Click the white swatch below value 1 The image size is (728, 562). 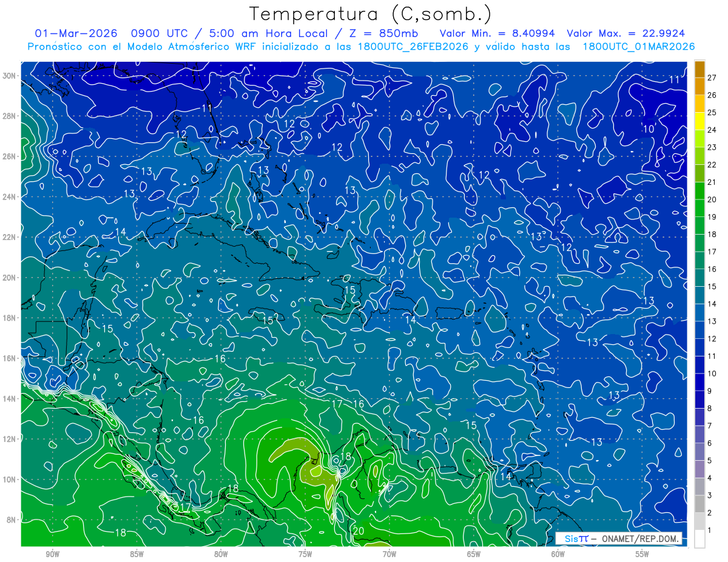pyautogui.click(x=700, y=539)
